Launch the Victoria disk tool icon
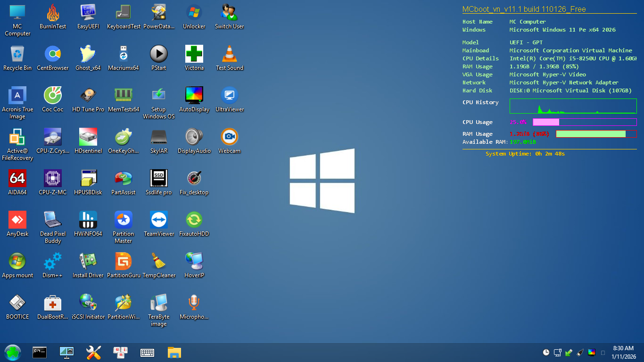This screenshot has width=644, height=362. tap(194, 55)
